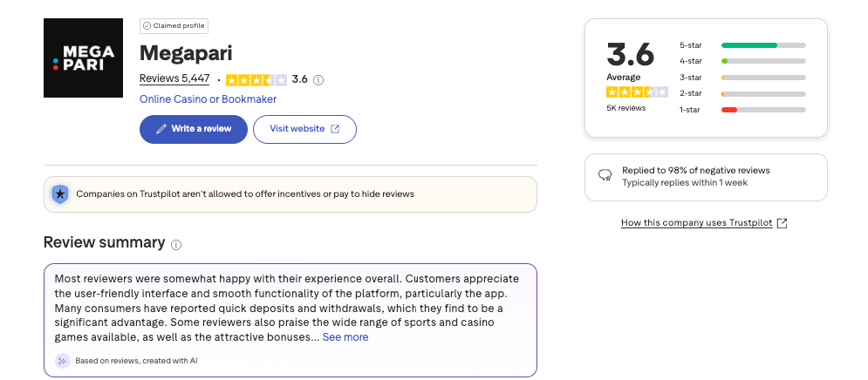The image size is (868, 380).
Task: Expand summary with See more
Action: click(345, 337)
